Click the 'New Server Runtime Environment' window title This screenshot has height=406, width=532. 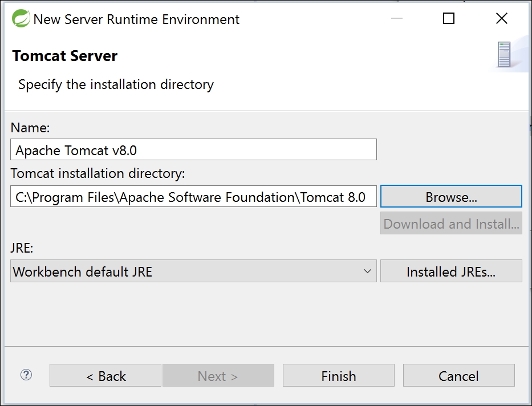(136, 19)
